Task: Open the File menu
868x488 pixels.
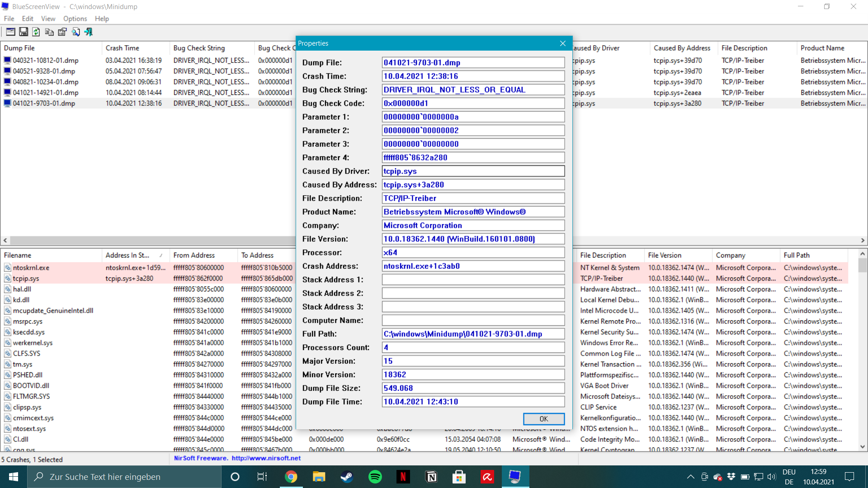Action: (9, 19)
